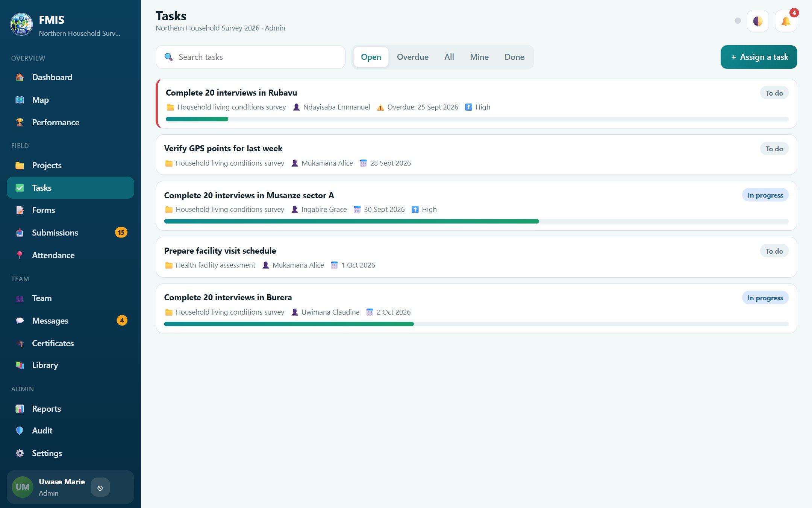Image resolution: width=812 pixels, height=508 pixels.
Task: Open the Dashboard house icon
Action: pos(20,77)
